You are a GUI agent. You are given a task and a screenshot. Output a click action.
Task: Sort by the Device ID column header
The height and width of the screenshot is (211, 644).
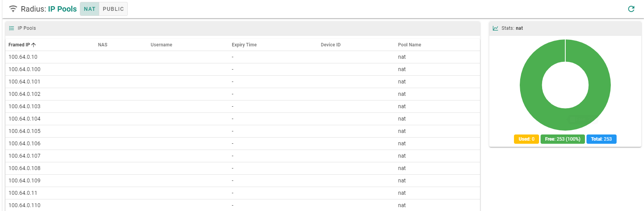(x=331, y=45)
